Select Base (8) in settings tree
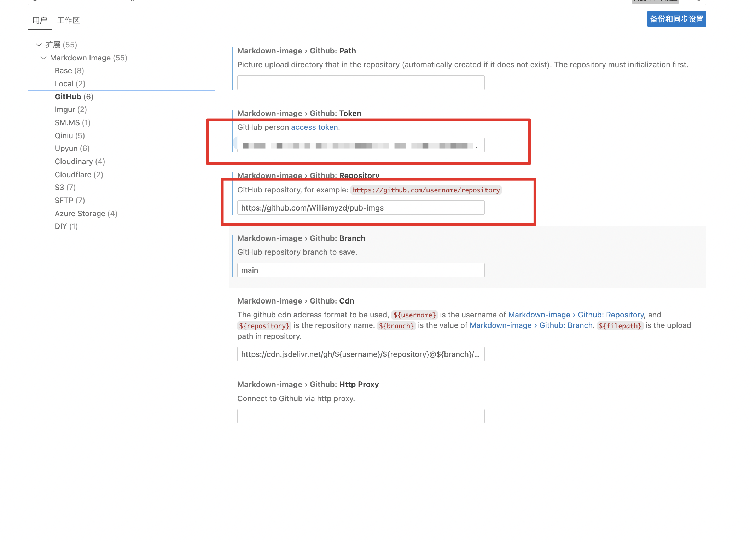 [69, 70]
